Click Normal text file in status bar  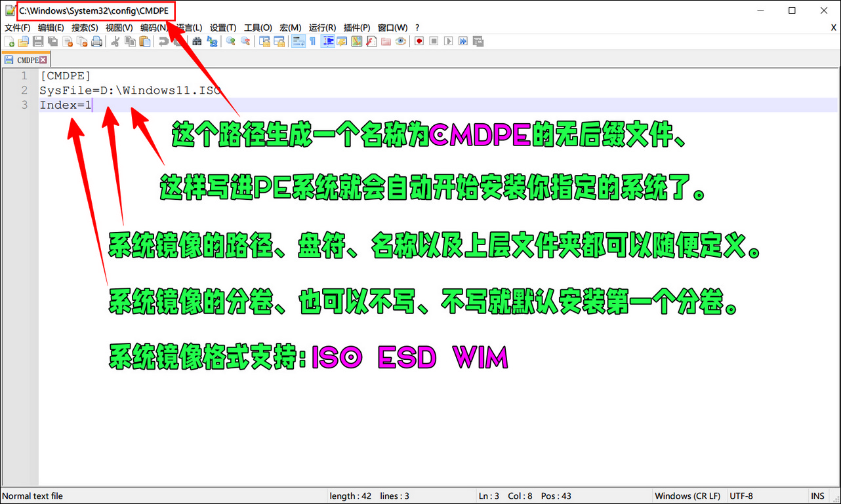[x=33, y=496]
